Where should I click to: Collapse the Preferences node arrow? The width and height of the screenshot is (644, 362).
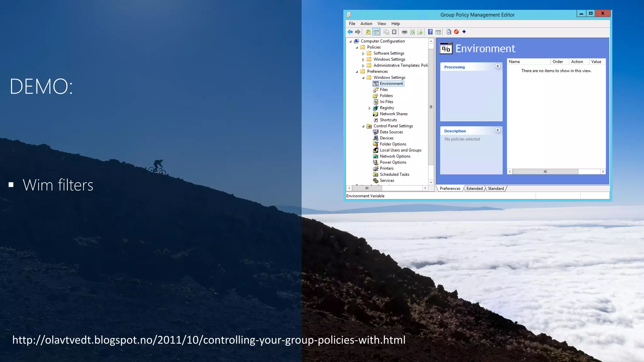click(357, 72)
